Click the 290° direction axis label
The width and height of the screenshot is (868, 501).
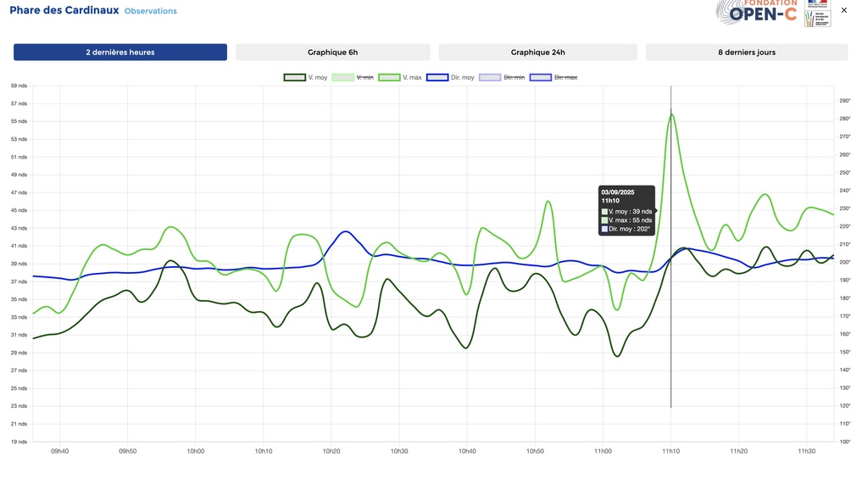coord(845,101)
